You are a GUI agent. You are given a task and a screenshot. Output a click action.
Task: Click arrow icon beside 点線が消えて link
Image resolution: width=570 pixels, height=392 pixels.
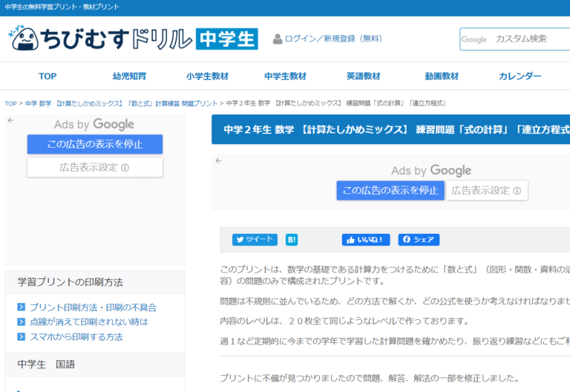(x=21, y=321)
